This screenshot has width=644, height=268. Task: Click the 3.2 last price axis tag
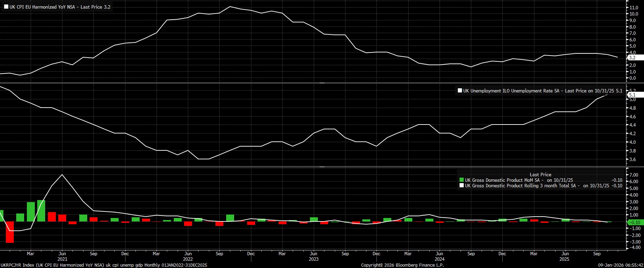[632, 58]
